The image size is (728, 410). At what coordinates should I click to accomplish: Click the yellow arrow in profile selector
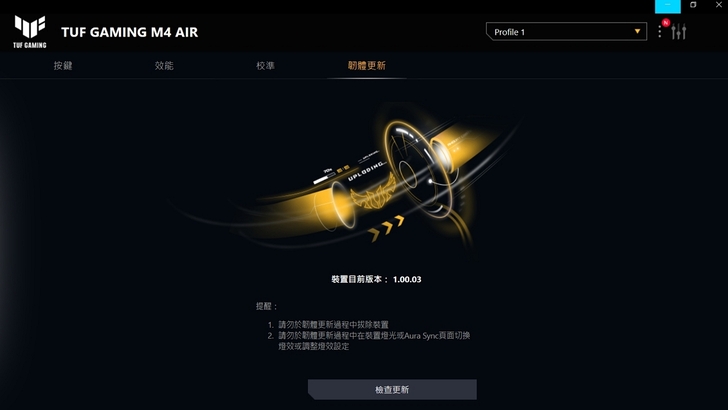637,32
